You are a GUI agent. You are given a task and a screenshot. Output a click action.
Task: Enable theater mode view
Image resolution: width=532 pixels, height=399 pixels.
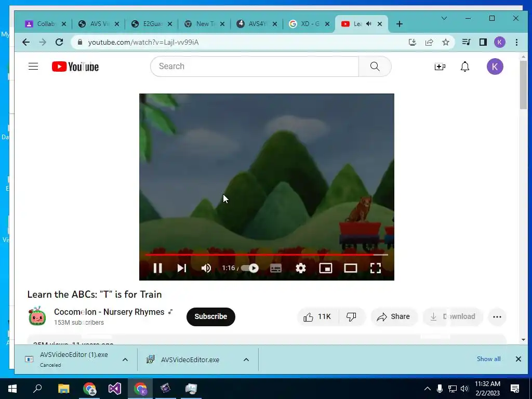coord(351,268)
